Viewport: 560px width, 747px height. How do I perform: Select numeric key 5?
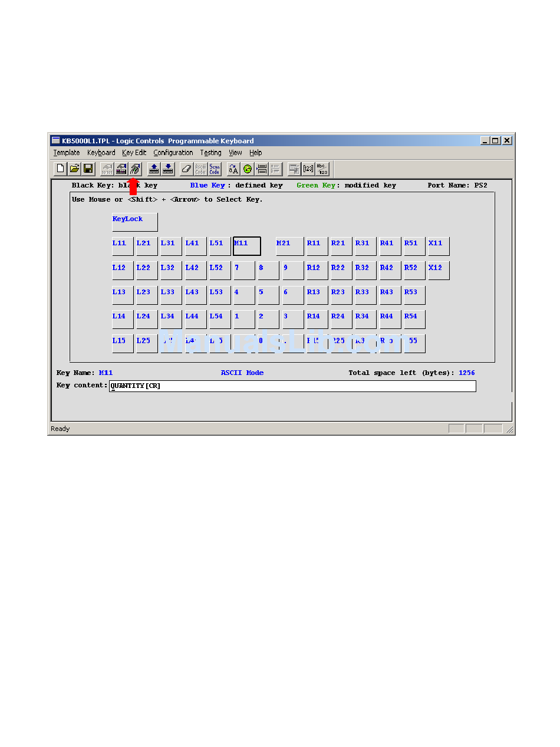pyautogui.click(x=268, y=295)
